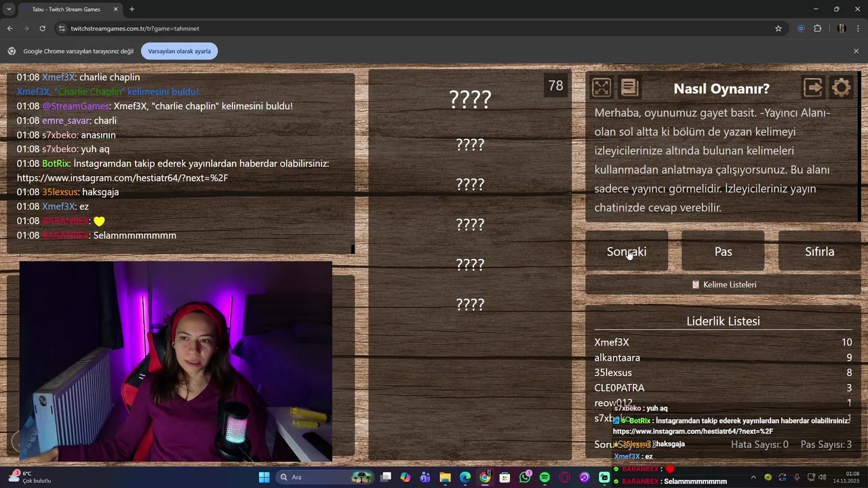Viewport: 868px width, 488px height.
Task: Click CLE0PATRA in the leaderboard
Action: (x=619, y=388)
